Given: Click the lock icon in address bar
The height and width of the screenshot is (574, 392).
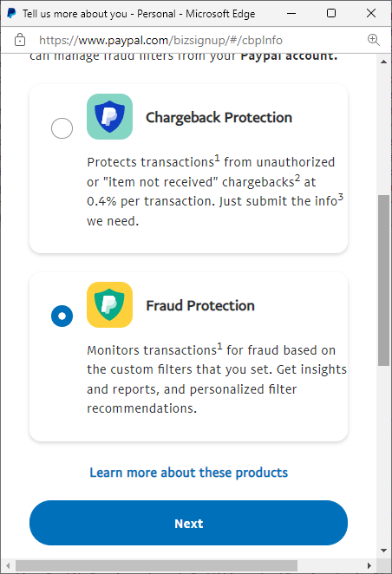Looking at the screenshot, I should [20, 40].
